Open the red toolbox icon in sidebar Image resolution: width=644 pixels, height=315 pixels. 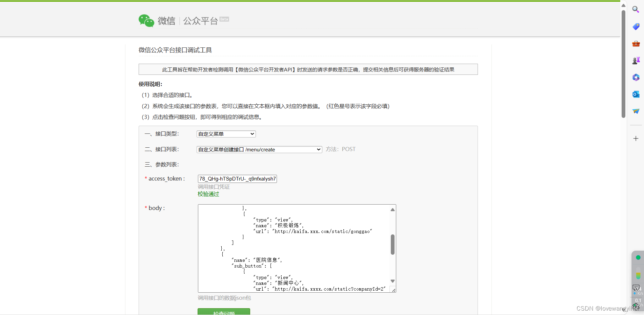click(636, 43)
